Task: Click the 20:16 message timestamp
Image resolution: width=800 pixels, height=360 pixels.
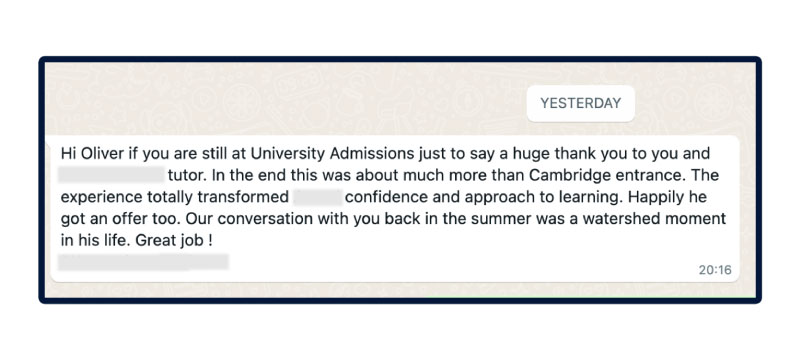Action: tap(715, 270)
